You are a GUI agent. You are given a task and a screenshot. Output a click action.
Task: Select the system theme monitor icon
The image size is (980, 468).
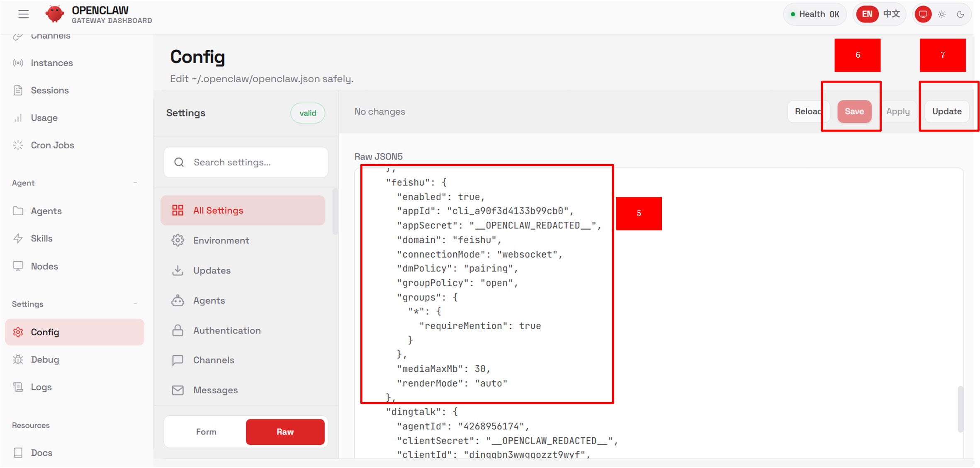[x=923, y=14]
